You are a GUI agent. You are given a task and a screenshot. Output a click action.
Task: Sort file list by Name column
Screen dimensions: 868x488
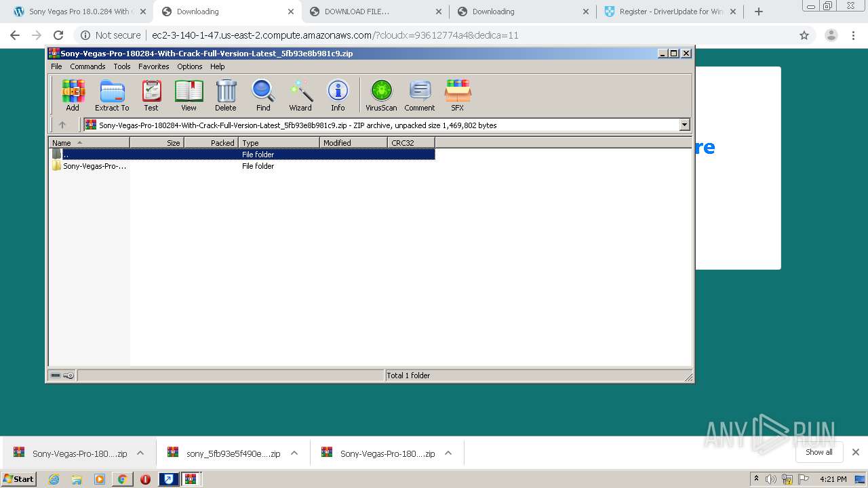click(x=89, y=142)
